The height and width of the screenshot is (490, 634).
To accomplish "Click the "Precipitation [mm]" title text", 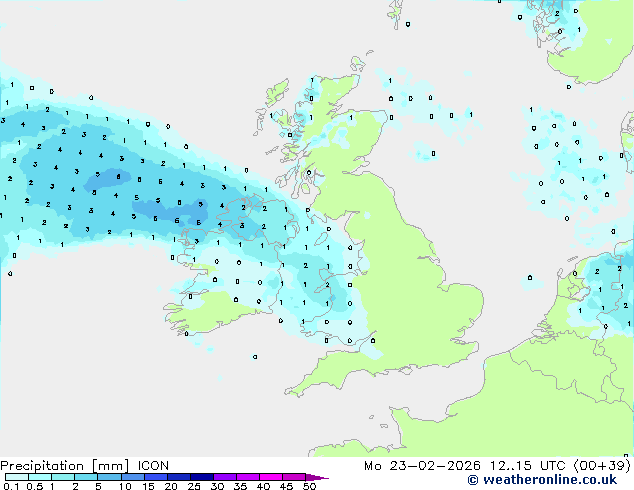I will 64,466.
